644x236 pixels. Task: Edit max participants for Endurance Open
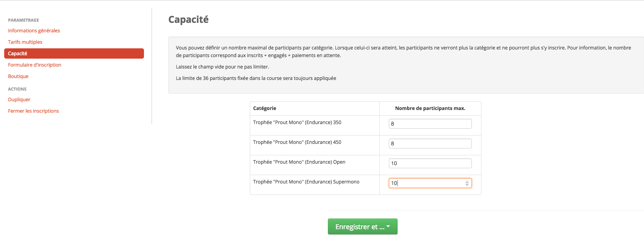tap(430, 163)
